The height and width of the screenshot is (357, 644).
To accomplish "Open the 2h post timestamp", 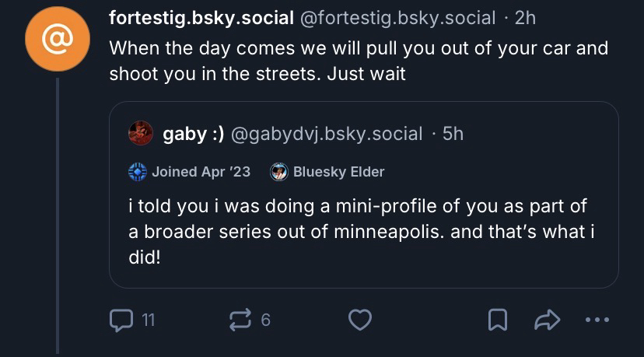I will 525,17.
